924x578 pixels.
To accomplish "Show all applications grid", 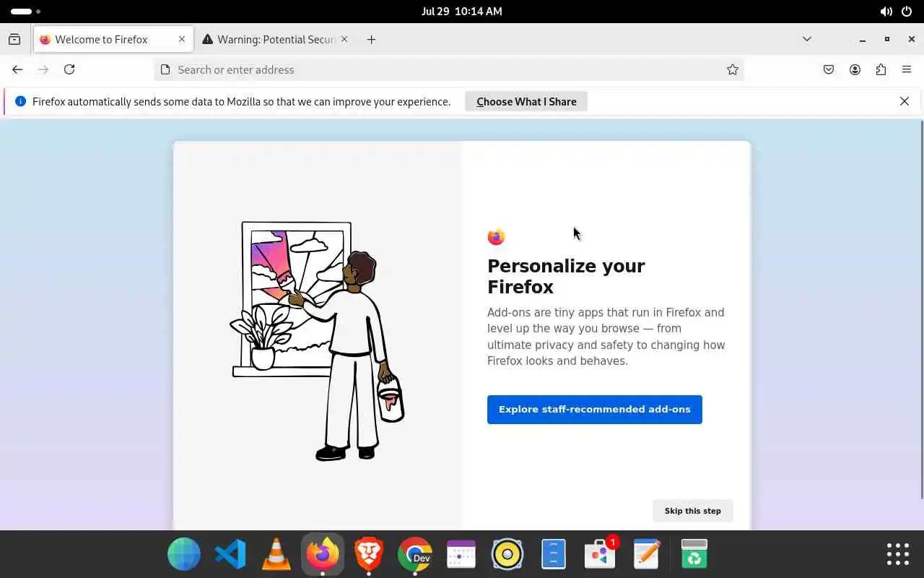I will (x=898, y=554).
